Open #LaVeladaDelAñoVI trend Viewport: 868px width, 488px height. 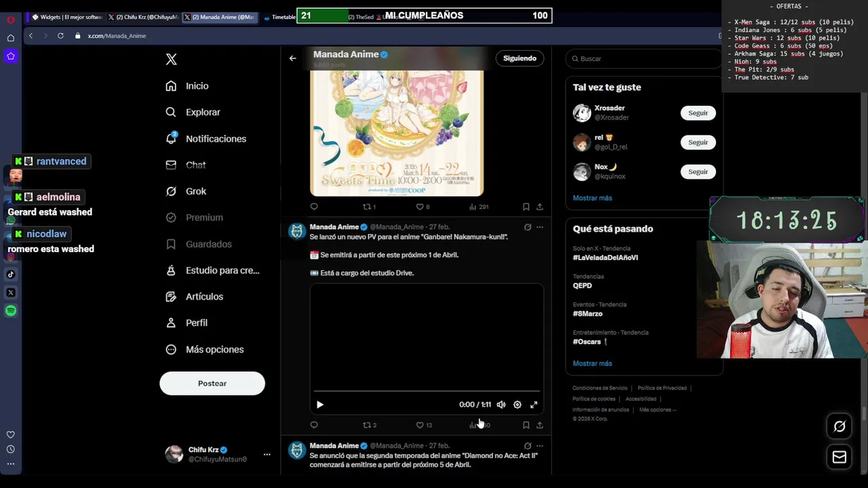(x=605, y=258)
